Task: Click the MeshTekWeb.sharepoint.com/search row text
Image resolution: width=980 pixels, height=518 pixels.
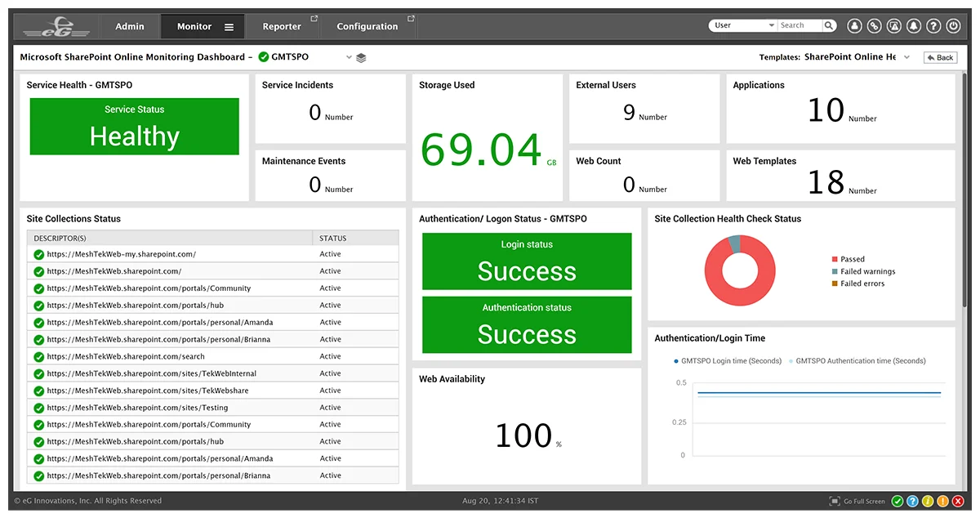Action: pos(126,356)
